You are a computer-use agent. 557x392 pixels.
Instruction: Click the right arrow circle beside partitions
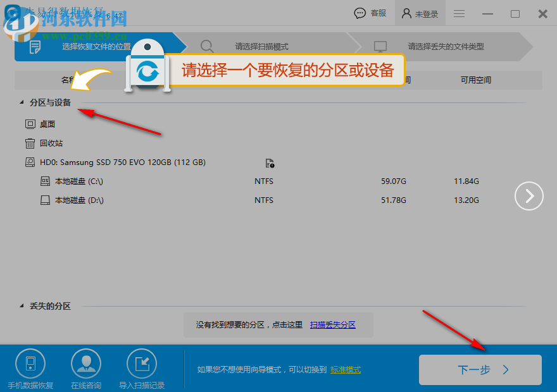529,196
